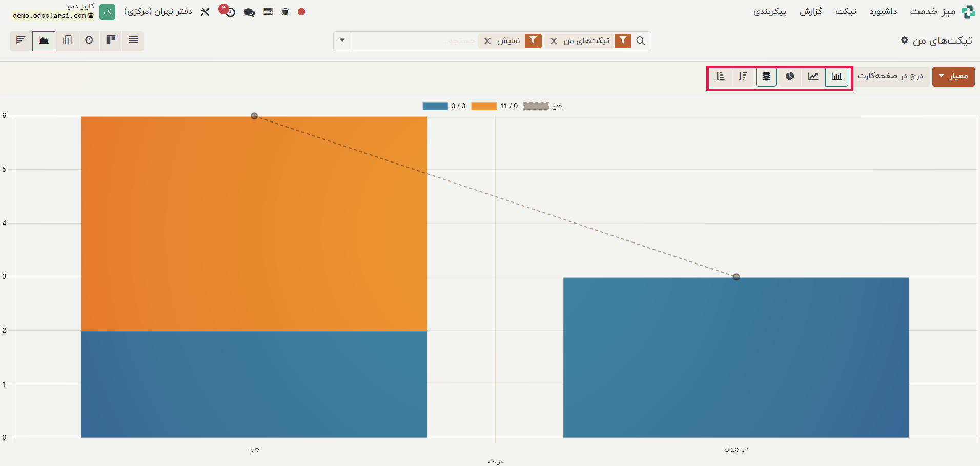Sort chart bars in ascending order
Viewport: 980px width, 466px height.
click(720, 76)
